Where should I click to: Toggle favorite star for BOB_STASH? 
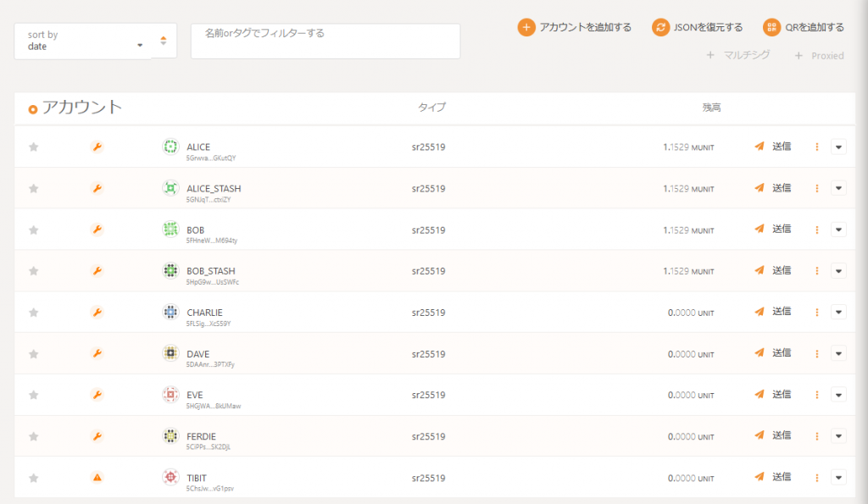(x=34, y=271)
